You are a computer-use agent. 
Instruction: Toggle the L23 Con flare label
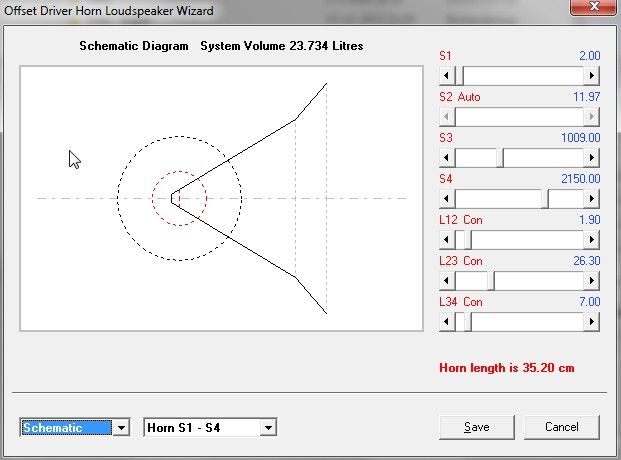461,261
